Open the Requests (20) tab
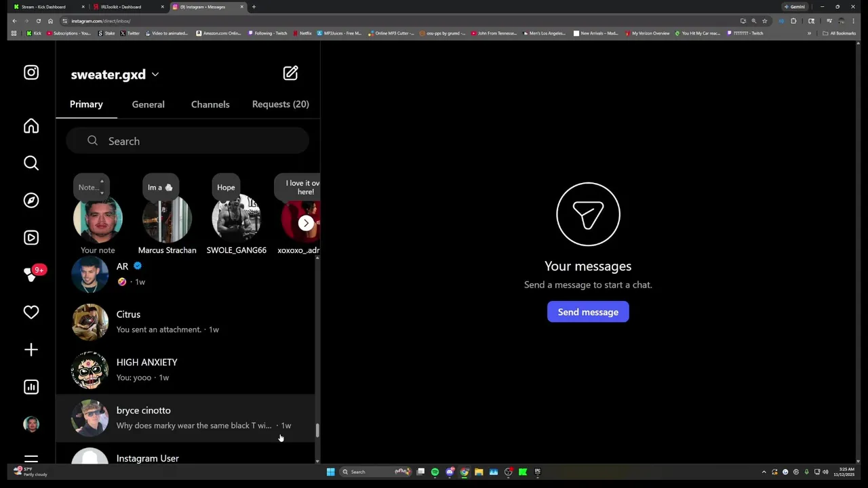Viewport: 868px width, 488px height. click(280, 104)
